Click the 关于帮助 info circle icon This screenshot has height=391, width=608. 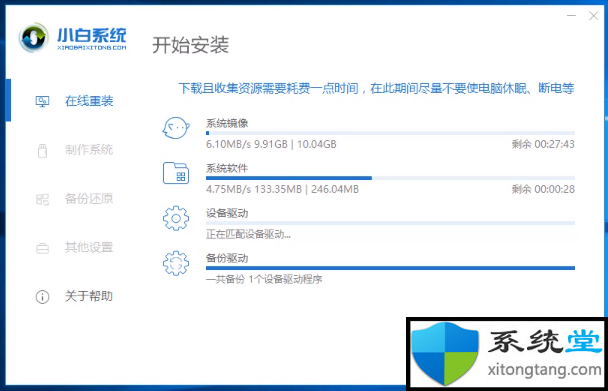coord(42,297)
